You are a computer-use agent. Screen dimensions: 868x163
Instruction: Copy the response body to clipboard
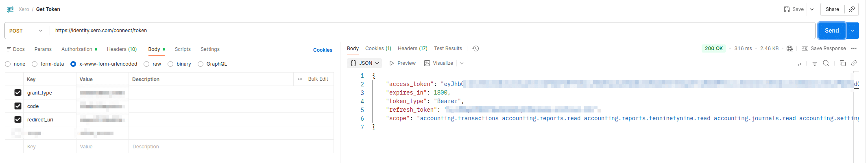point(843,63)
